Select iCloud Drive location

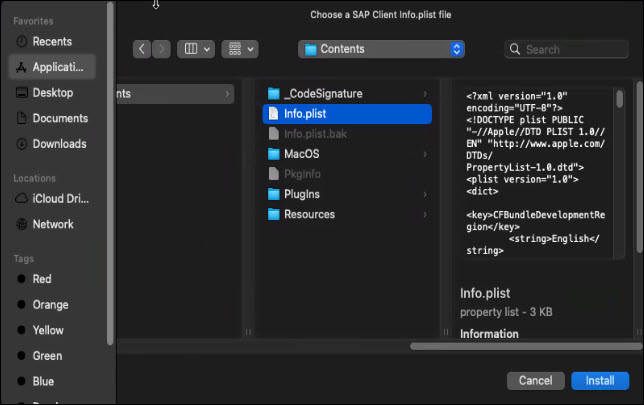pos(52,199)
